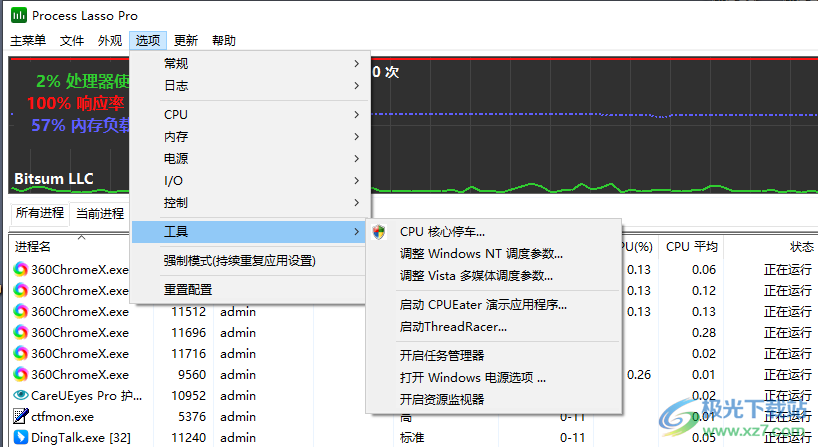This screenshot has height=447, width=818.
Task: Switch to the 所有进程 tab
Action: [x=40, y=213]
